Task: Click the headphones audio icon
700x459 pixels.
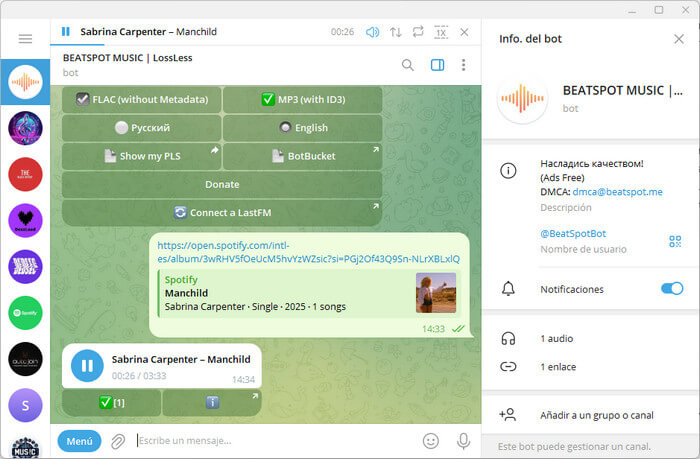Action: (508, 339)
